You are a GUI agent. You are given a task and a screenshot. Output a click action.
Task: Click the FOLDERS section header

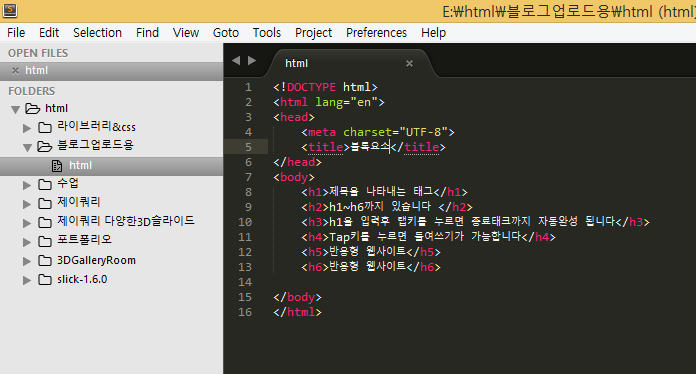32,91
